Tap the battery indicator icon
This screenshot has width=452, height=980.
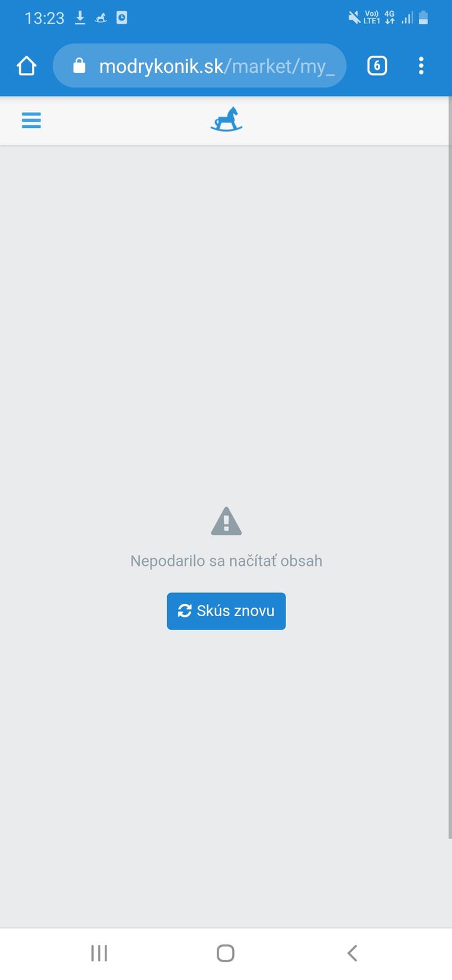point(423,18)
